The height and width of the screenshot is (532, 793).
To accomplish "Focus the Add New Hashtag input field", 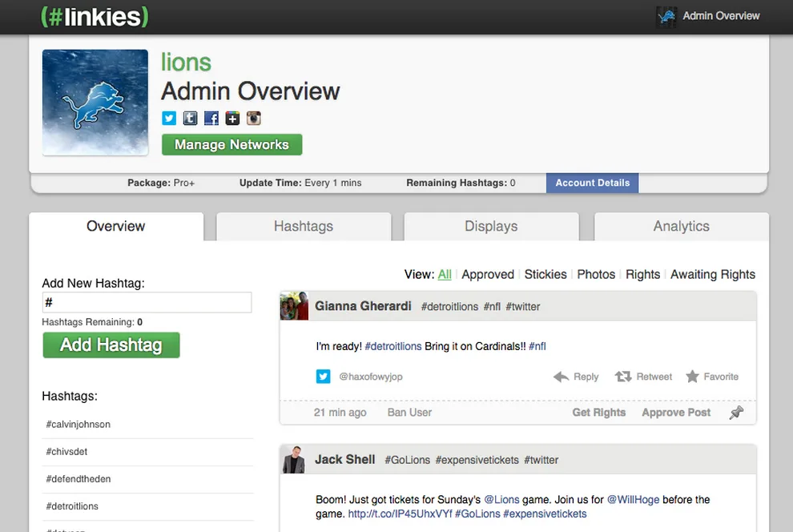I will coord(147,302).
